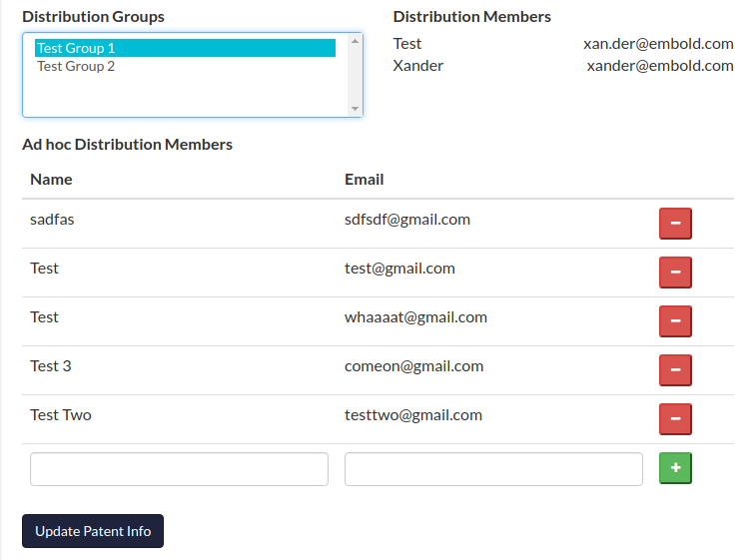Image resolution: width=752 pixels, height=560 pixels.
Task: Click the Name column header
Action: tap(51, 180)
